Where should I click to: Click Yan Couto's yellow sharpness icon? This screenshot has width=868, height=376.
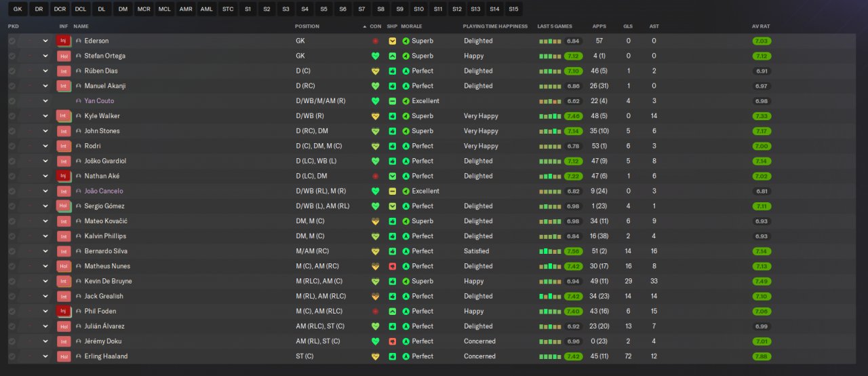point(392,101)
